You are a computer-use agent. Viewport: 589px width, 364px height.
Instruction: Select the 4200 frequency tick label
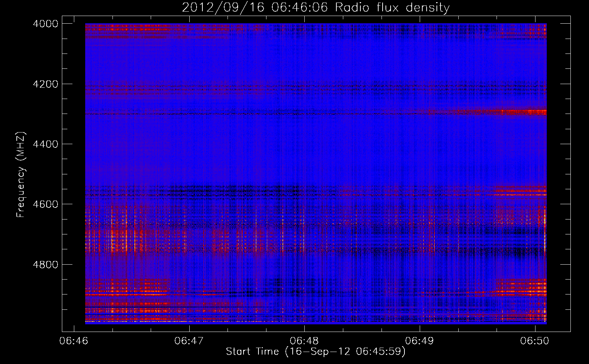tap(46, 84)
